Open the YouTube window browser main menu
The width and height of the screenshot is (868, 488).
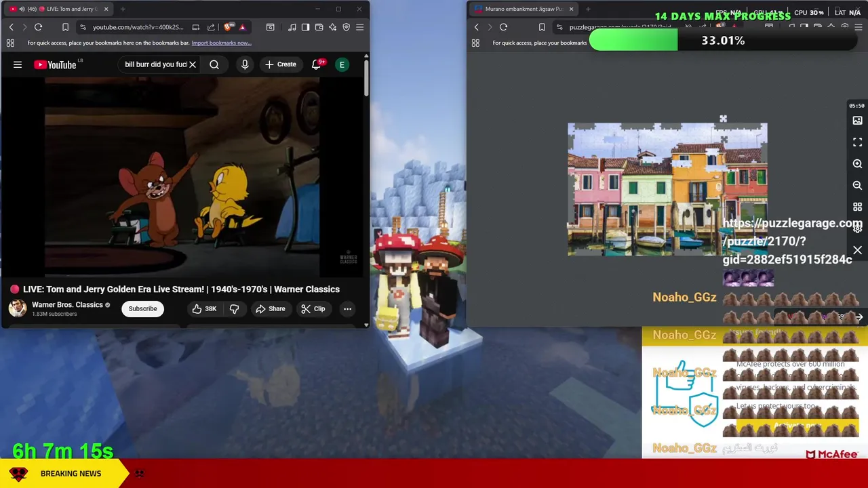[x=359, y=27]
